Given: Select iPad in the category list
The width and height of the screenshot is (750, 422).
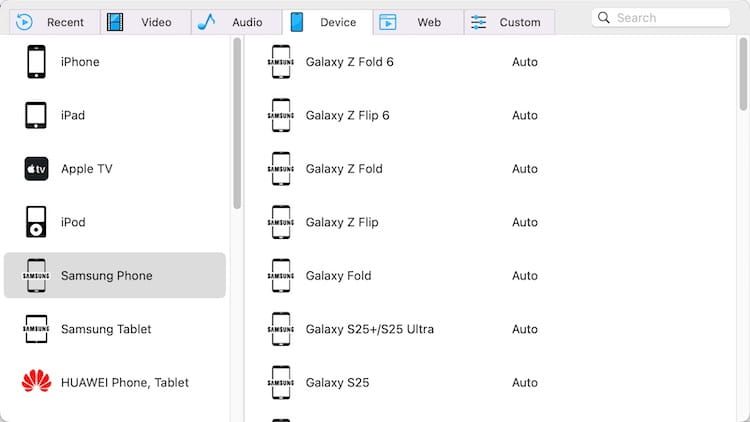Looking at the screenshot, I should tap(115, 115).
